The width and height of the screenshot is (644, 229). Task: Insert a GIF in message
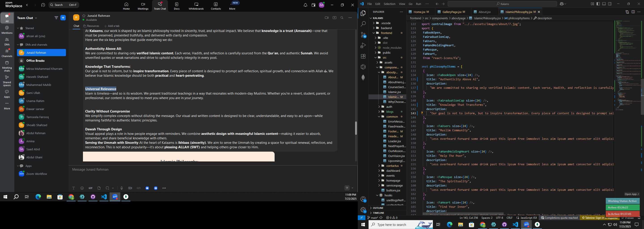pyautogui.click(x=91, y=188)
